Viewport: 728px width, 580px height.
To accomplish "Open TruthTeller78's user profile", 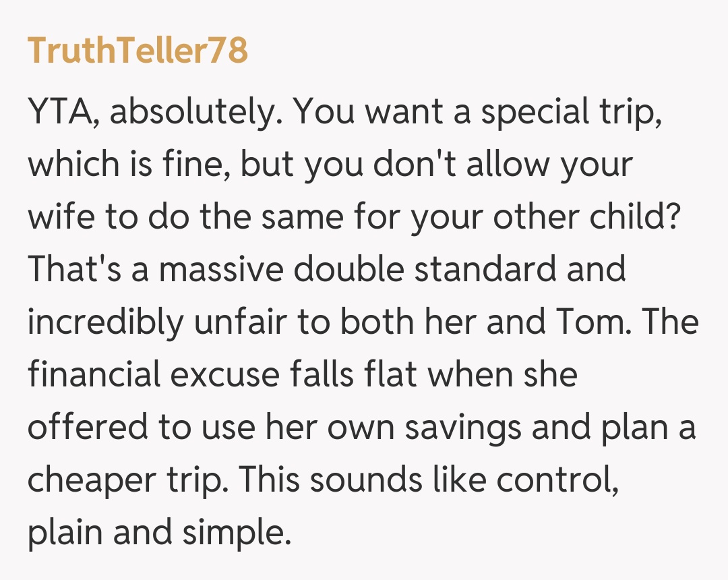I will [x=138, y=50].
